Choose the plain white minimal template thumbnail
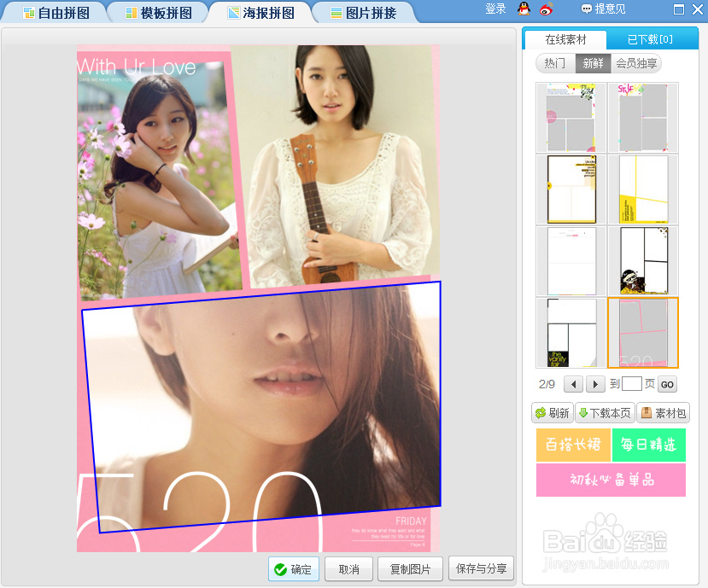Viewport: 708px width, 588px height. click(x=571, y=261)
